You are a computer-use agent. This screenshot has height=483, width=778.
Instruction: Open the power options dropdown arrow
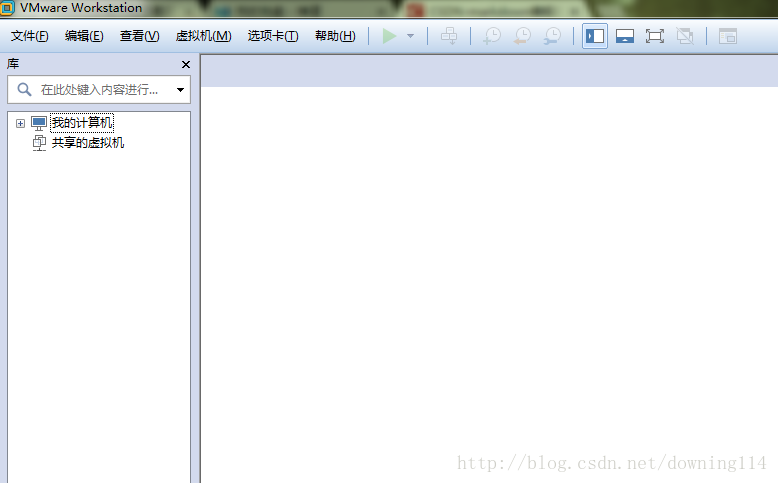click(x=410, y=36)
